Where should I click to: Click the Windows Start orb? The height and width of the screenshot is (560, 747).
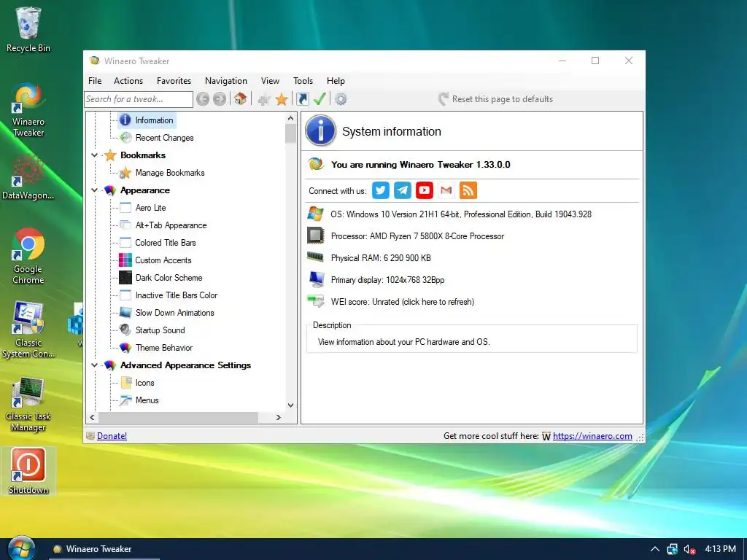coord(21,549)
